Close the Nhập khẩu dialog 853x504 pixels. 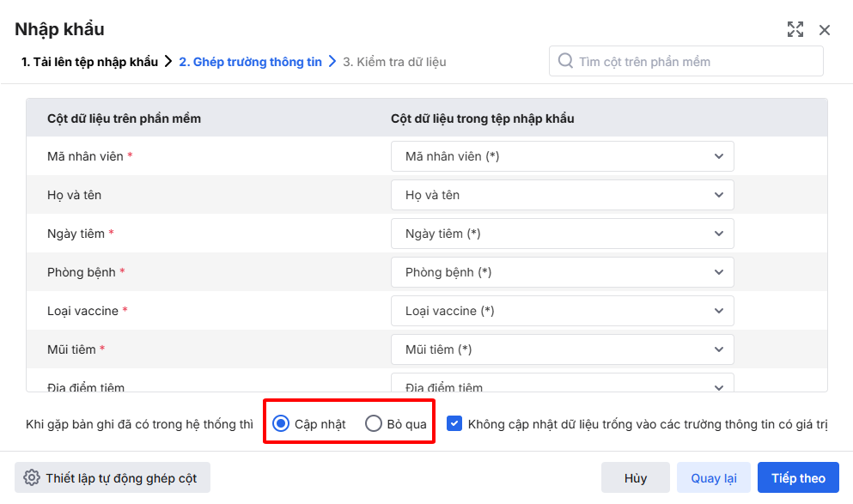pos(825,30)
